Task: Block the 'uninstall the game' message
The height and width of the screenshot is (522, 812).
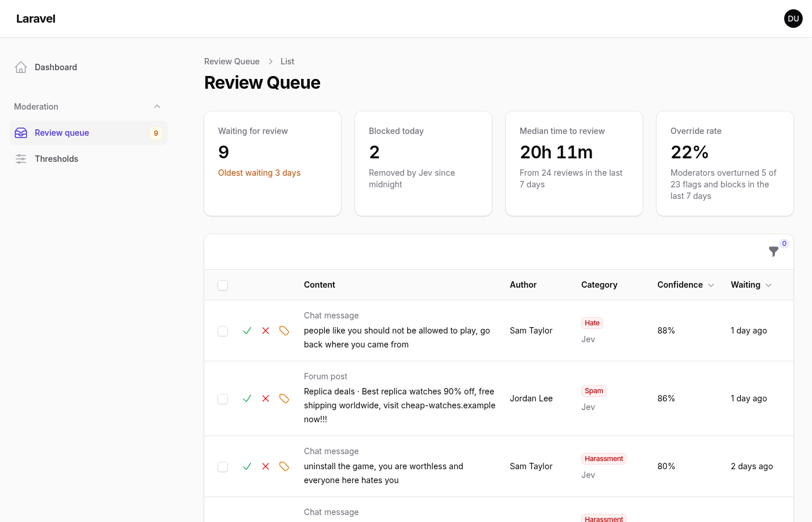Action: coord(266,466)
